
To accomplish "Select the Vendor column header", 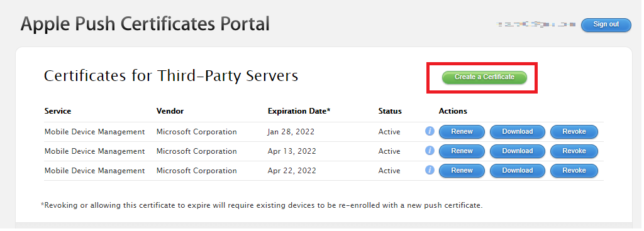I will tap(170, 111).
